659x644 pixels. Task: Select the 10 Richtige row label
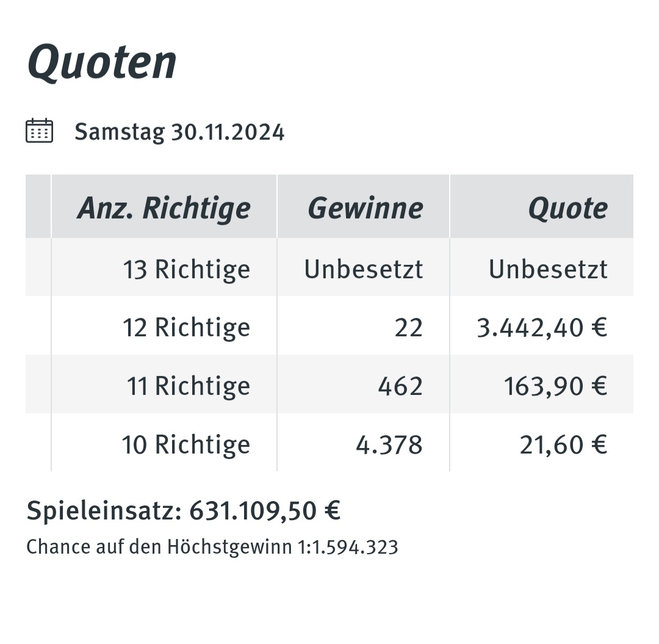point(186,445)
